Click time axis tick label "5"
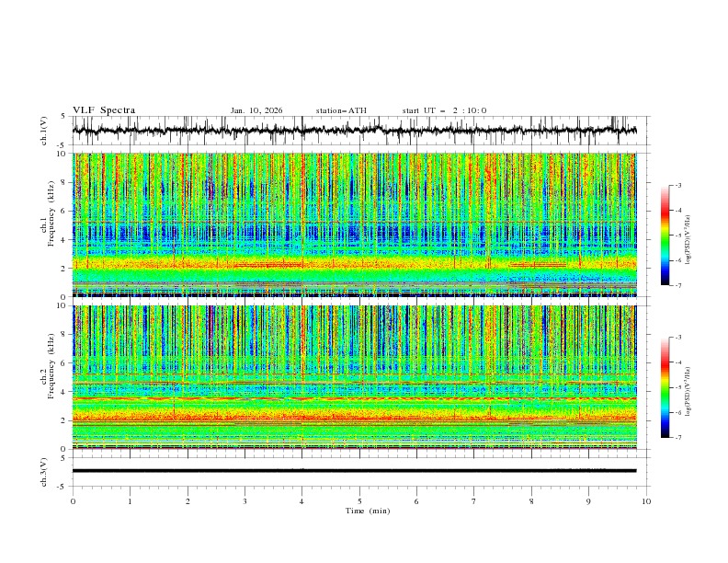Viewport: 728px width, 563px height. [x=359, y=501]
